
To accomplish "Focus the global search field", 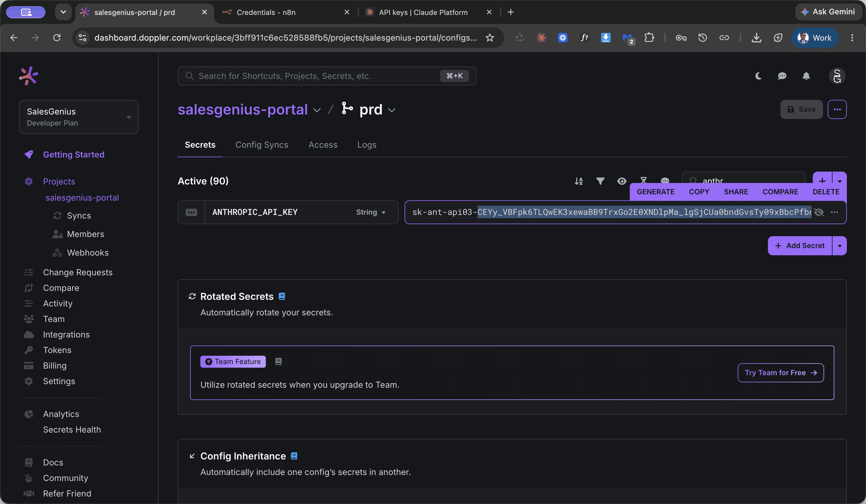I will pyautogui.click(x=327, y=76).
